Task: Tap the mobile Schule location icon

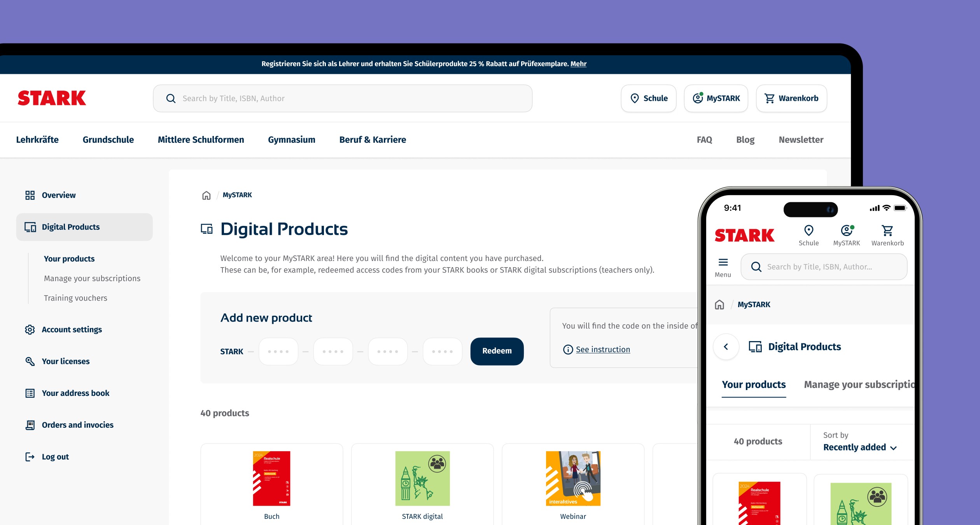Action: pos(808,231)
